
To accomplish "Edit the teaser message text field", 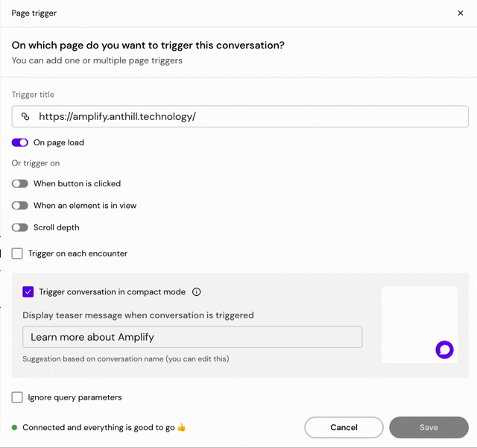I will coord(192,337).
